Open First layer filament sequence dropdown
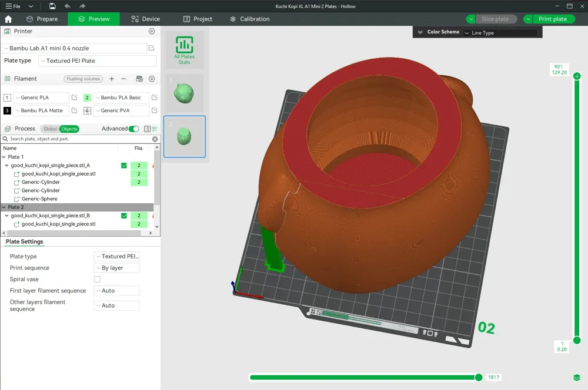The image size is (588, 390). [x=116, y=291]
